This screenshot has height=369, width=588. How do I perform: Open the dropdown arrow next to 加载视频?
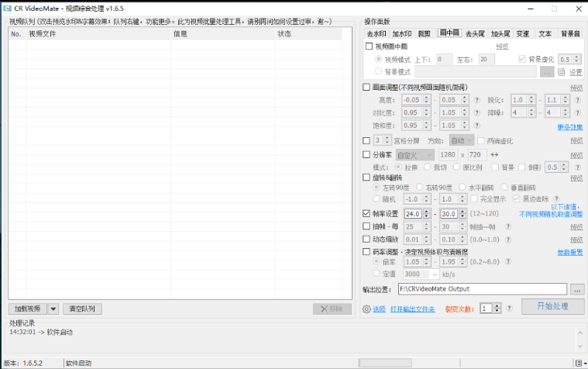53,309
